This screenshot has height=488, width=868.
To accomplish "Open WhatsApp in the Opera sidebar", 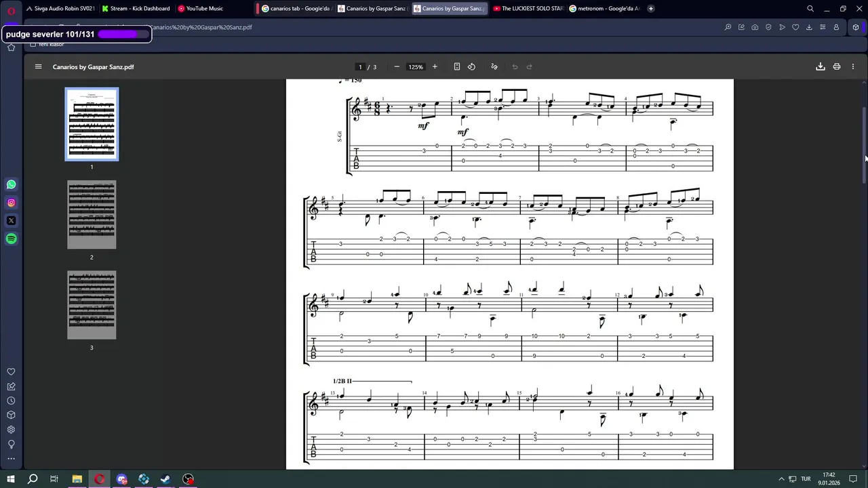I will [x=11, y=184].
